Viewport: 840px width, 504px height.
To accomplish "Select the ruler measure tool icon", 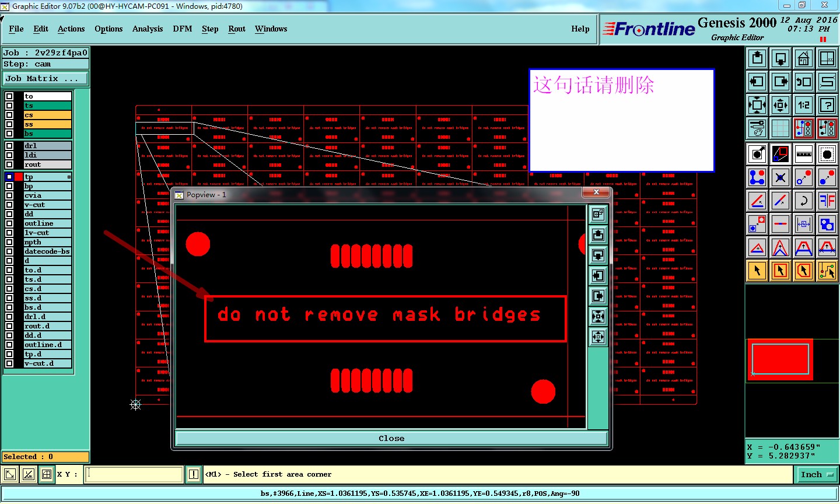I will 804,154.
